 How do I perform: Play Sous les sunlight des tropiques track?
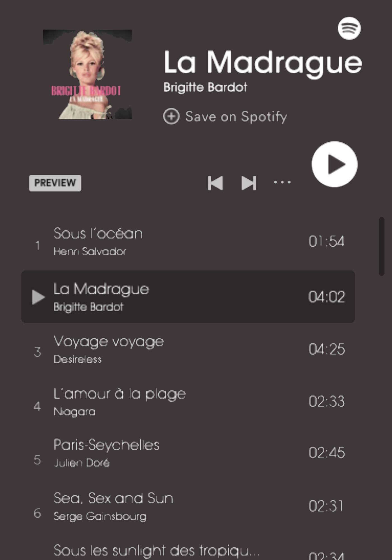click(188, 550)
